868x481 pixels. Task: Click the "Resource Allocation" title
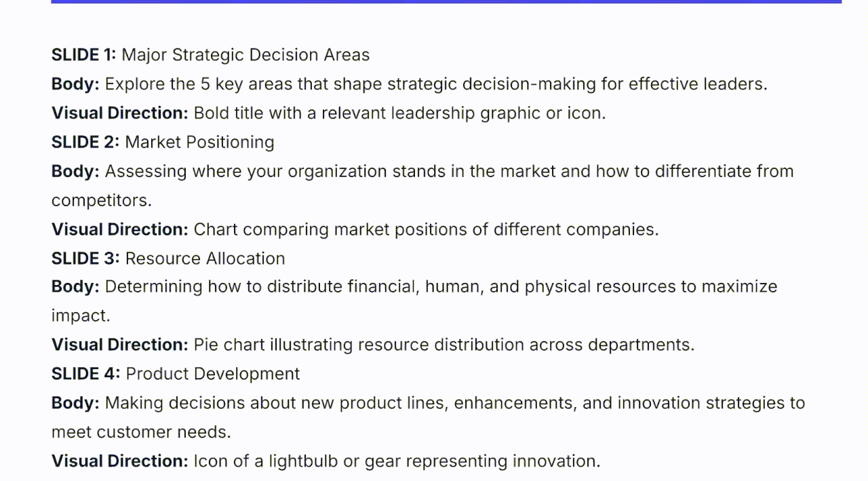(x=205, y=258)
